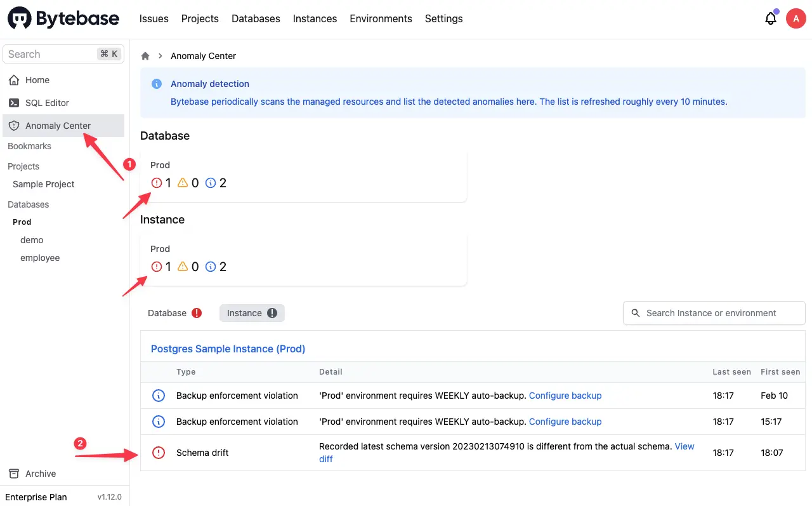Click the Archive box icon
Screen dimensions: 812x506
tap(14, 474)
